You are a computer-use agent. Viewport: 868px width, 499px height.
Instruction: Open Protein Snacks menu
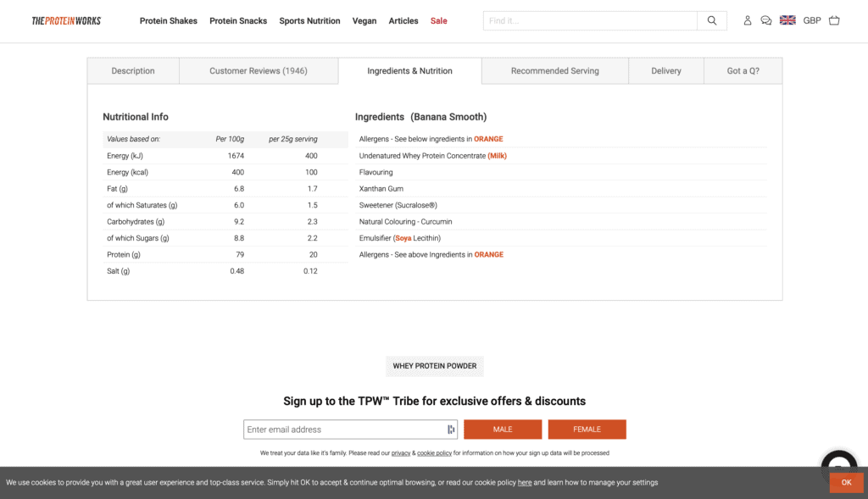click(x=238, y=21)
